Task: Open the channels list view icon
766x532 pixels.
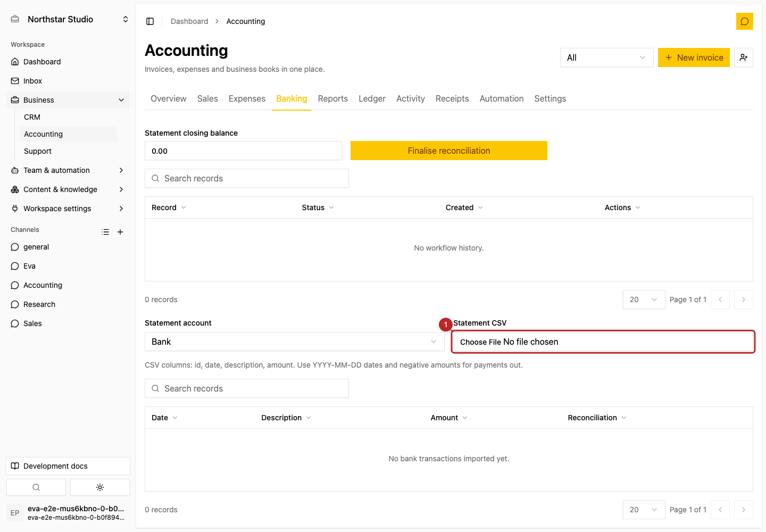Action: (105, 232)
